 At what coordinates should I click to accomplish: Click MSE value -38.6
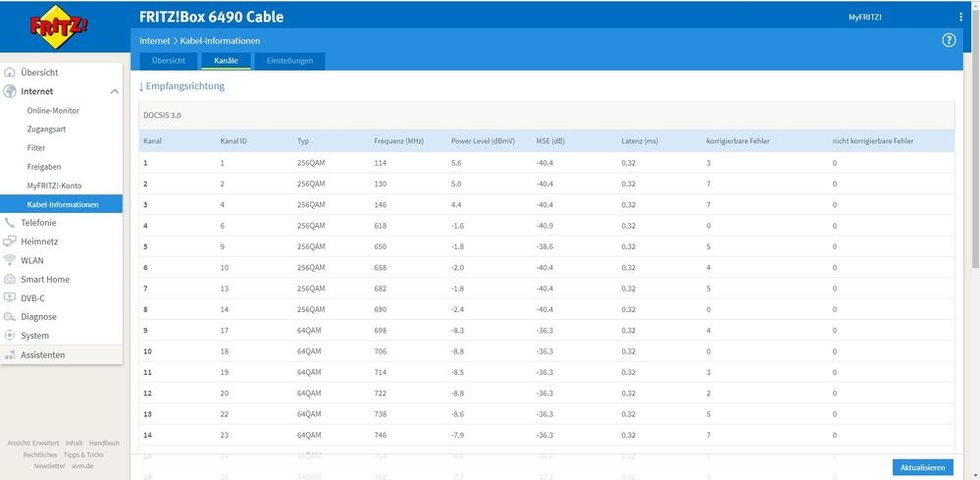click(x=544, y=247)
